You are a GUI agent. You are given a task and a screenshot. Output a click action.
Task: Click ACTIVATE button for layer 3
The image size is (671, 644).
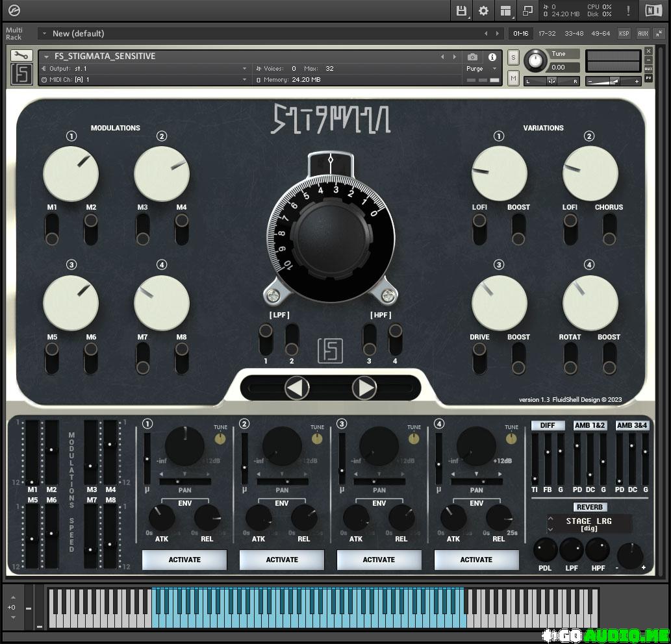379,560
